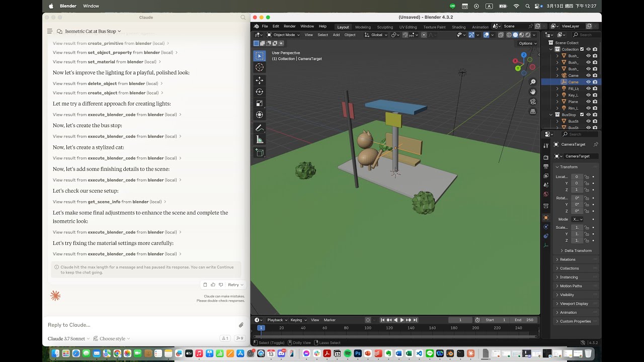Open the timeline Keying popover
Screen dimensions: 644x362
click(298, 320)
